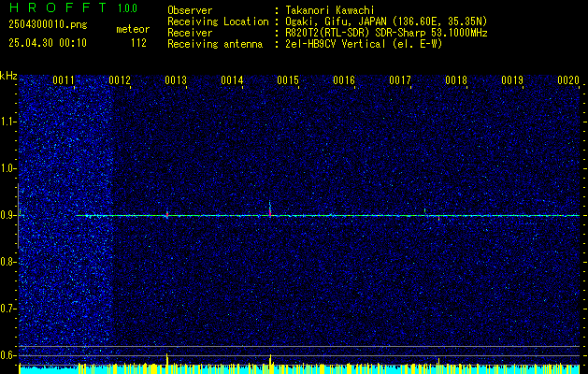Click the 0015 time axis marker
This screenshot has width=588, height=374.
click(x=288, y=80)
